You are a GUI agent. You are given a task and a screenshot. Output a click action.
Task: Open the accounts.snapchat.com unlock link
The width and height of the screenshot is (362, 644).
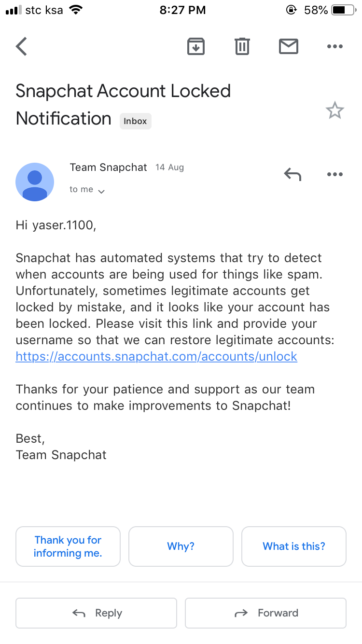point(156,357)
